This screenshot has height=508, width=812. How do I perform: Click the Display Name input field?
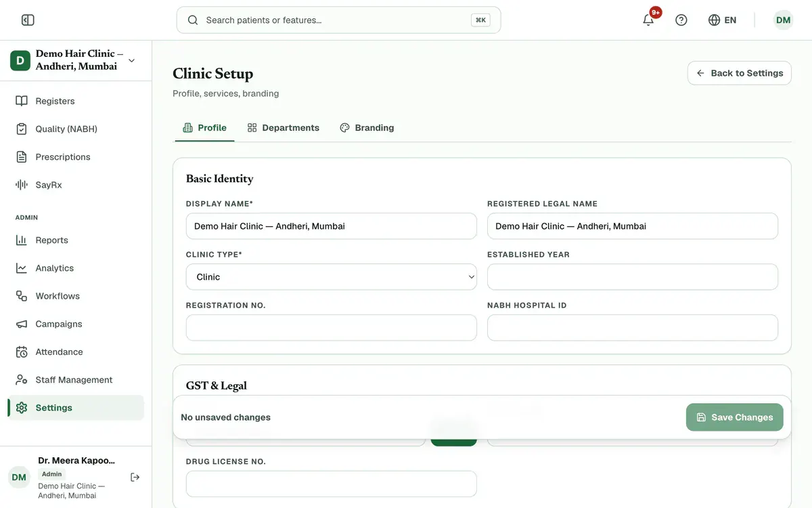[332, 226]
